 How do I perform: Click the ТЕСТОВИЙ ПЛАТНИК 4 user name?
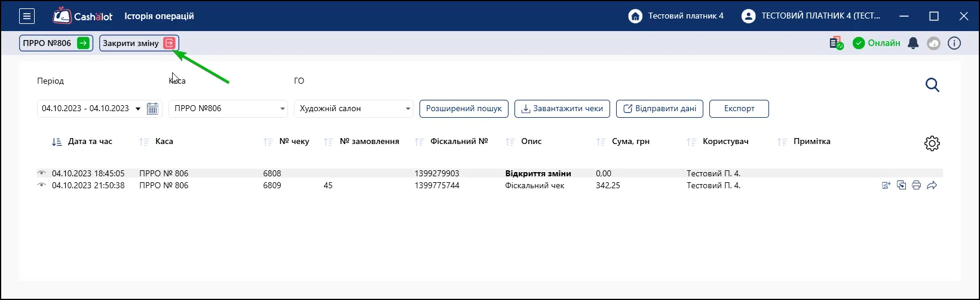[x=821, y=16]
